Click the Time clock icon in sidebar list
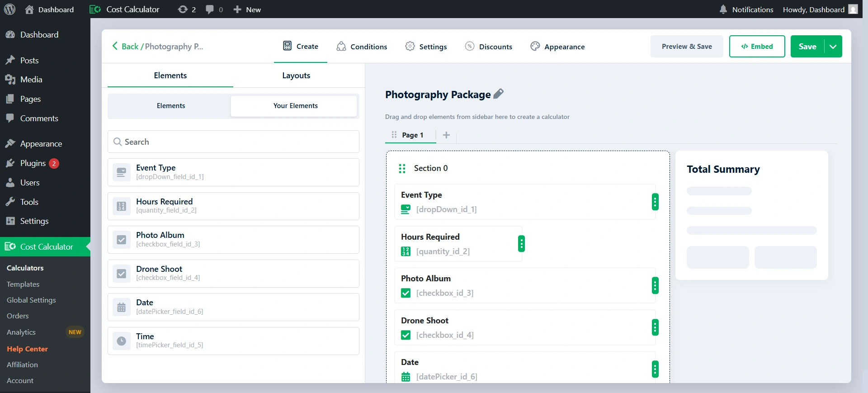 [122, 341]
